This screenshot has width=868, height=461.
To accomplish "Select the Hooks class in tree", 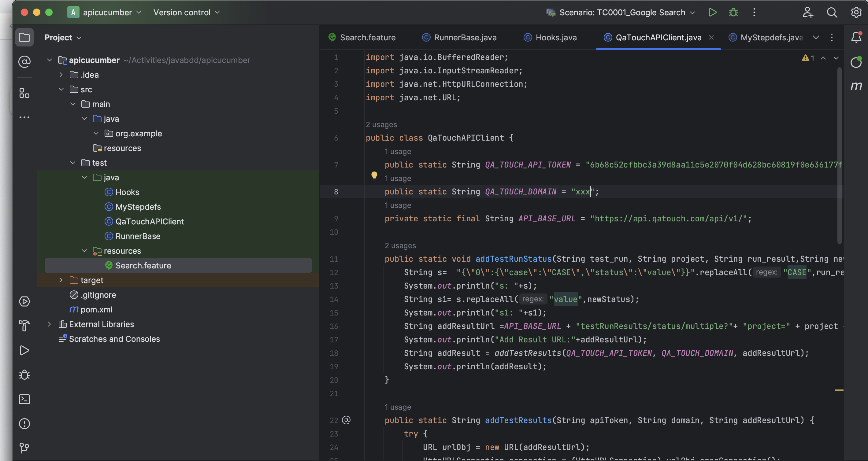I will [x=122, y=192].
